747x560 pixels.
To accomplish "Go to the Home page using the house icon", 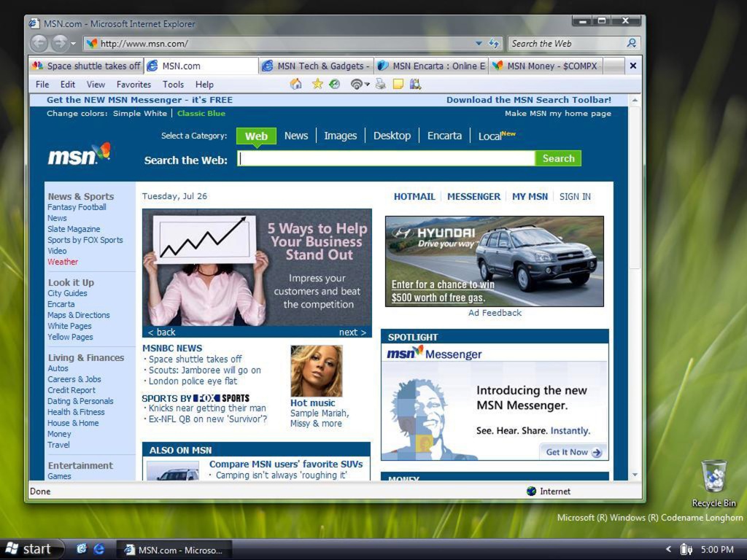I will click(x=296, y=85).
